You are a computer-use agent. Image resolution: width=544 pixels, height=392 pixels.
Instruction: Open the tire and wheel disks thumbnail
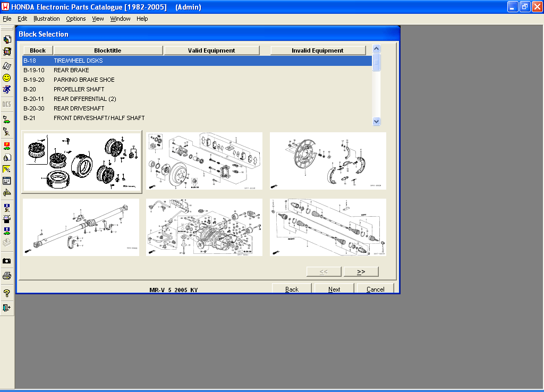coord(81,161)
